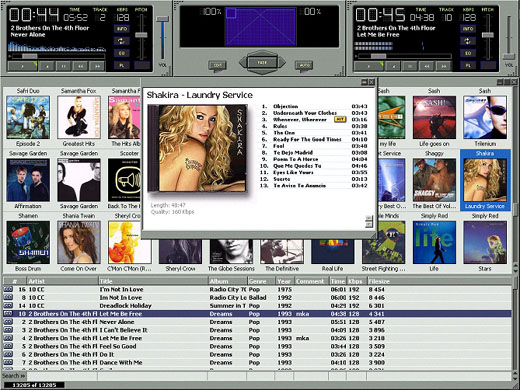Image resolution: width=520 pixels, height=390 pixels.
Task: Select the I Can't Believe It track row
Action: [257, 330]
